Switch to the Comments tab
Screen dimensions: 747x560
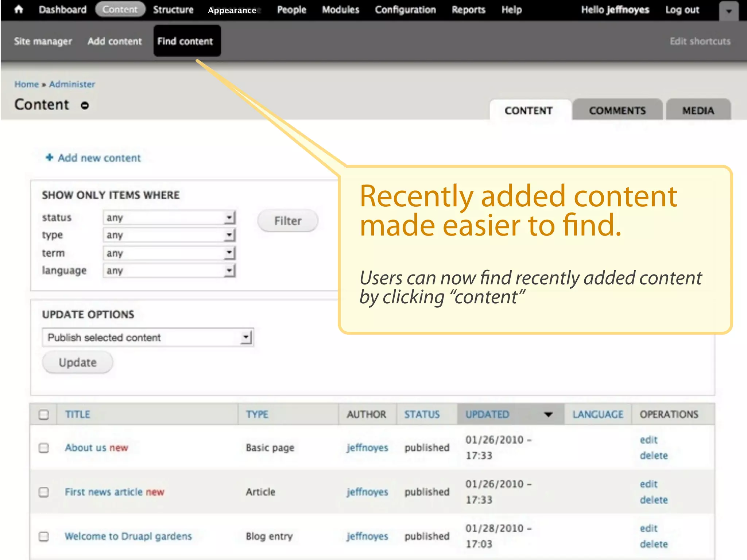[x=617, y=110]
